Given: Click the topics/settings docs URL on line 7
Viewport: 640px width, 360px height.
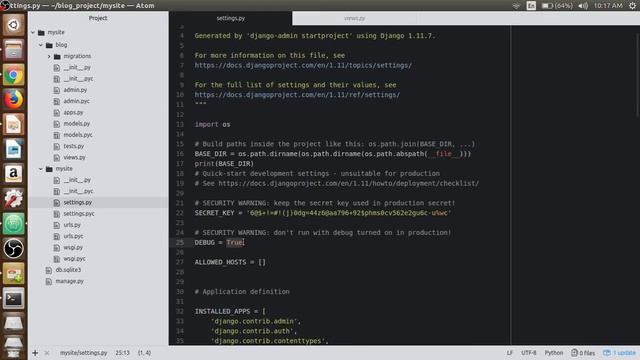Looking at the screenshot, I should tap(303, 65).
